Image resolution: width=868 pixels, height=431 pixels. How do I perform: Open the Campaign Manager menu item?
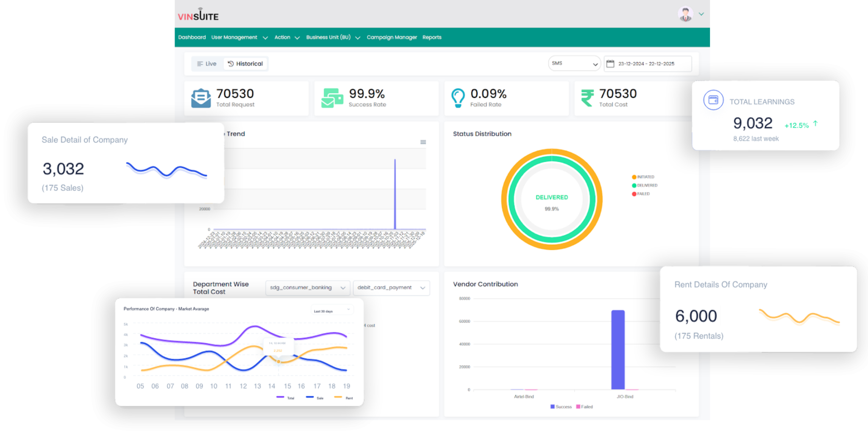(x=392, y=38)
